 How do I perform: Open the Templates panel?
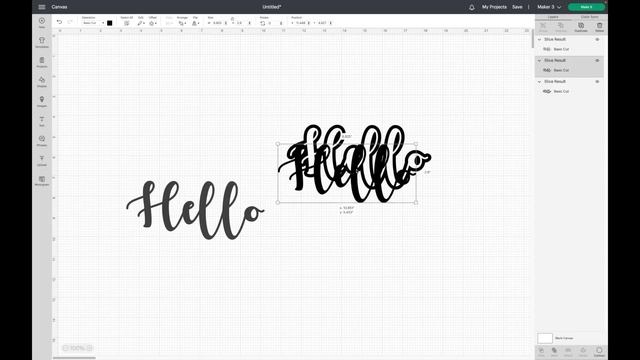pyautogui.click(x=42, y=42)
